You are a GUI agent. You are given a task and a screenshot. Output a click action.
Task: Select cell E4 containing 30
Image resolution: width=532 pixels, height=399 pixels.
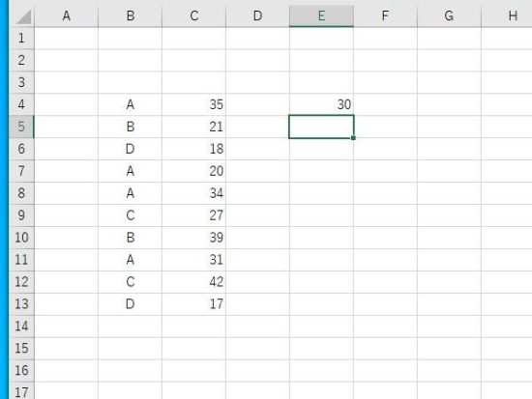coord(321,104)
